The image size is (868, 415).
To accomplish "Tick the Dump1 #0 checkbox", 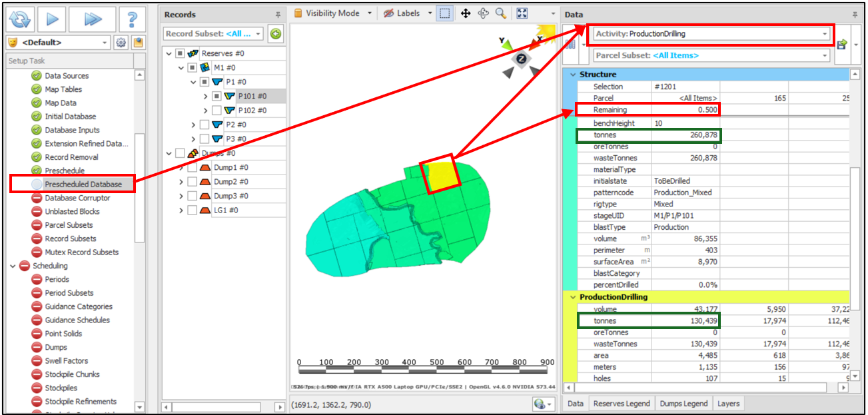I will pyautogui.click(x=192, y=168).
